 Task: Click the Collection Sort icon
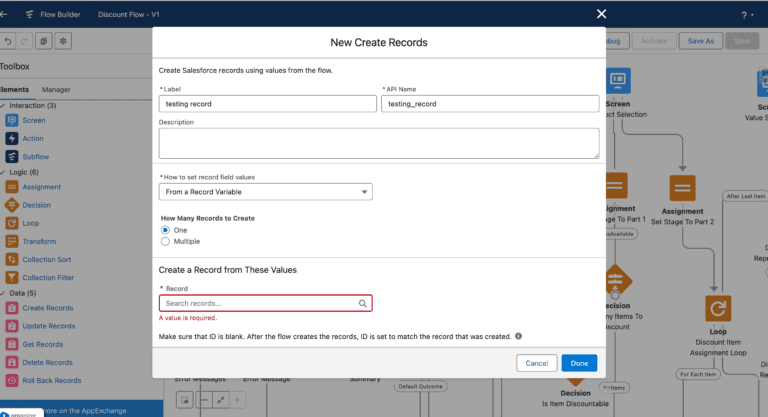point(12,259)
